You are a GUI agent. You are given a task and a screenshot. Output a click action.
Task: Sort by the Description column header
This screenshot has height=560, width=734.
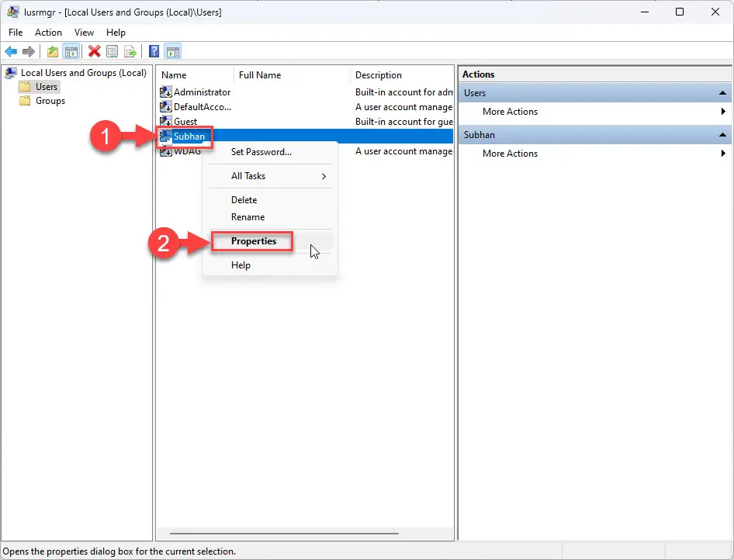402,75
